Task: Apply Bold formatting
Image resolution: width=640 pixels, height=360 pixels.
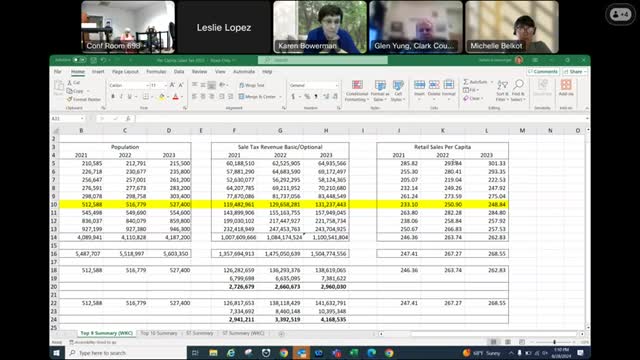Action: pos(113,97)
